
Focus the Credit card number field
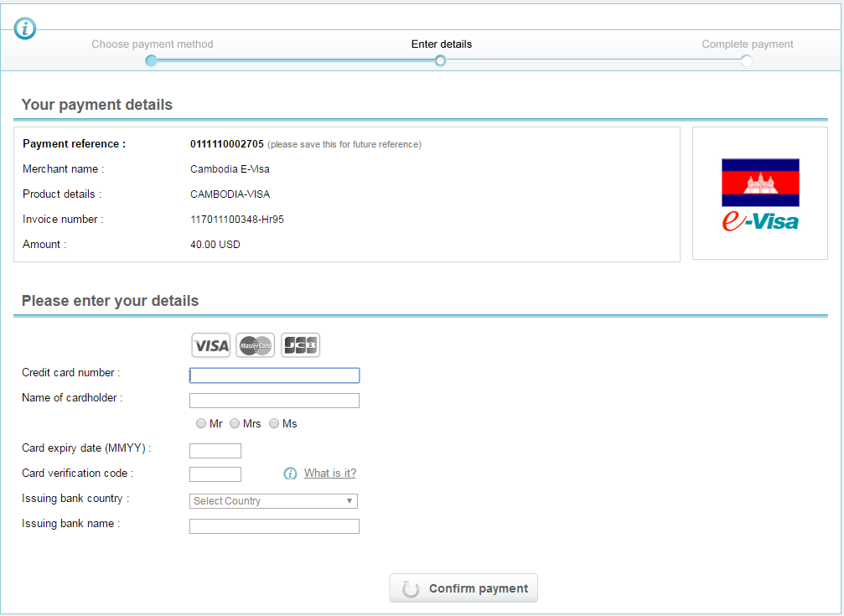275,375
